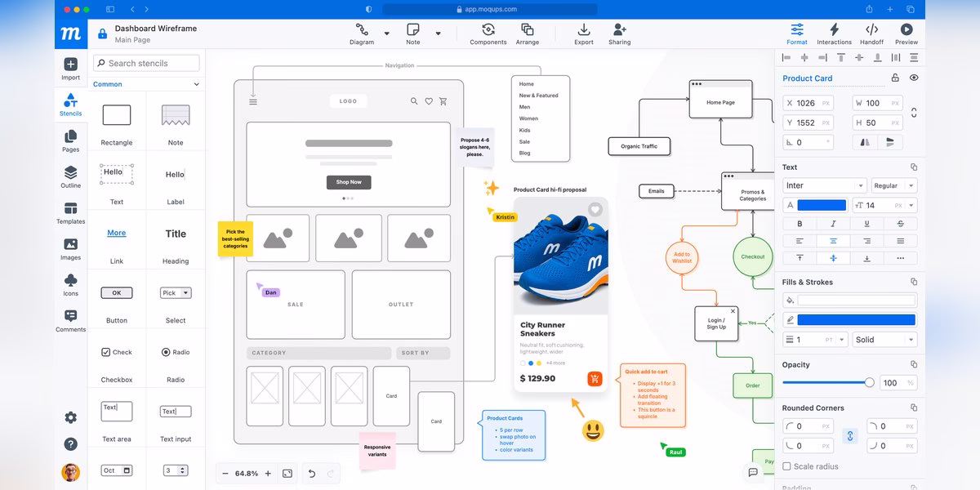Screen dimensions: 980x490
Task: Click the stroke color swatch
Action: [857, 320]
